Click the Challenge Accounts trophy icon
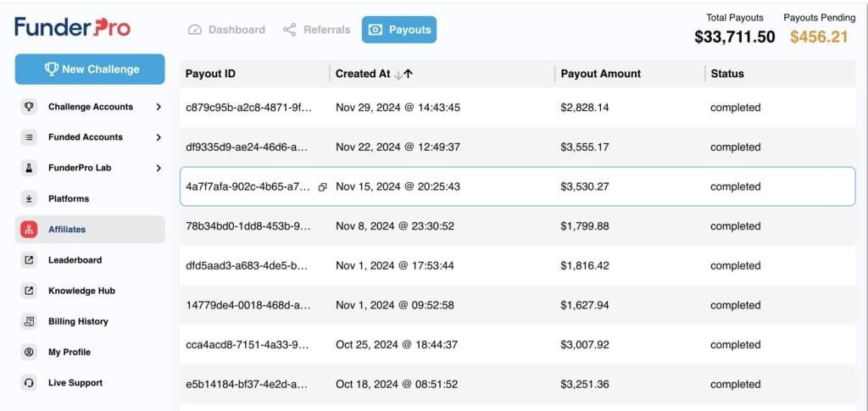 tap(29, 107)
